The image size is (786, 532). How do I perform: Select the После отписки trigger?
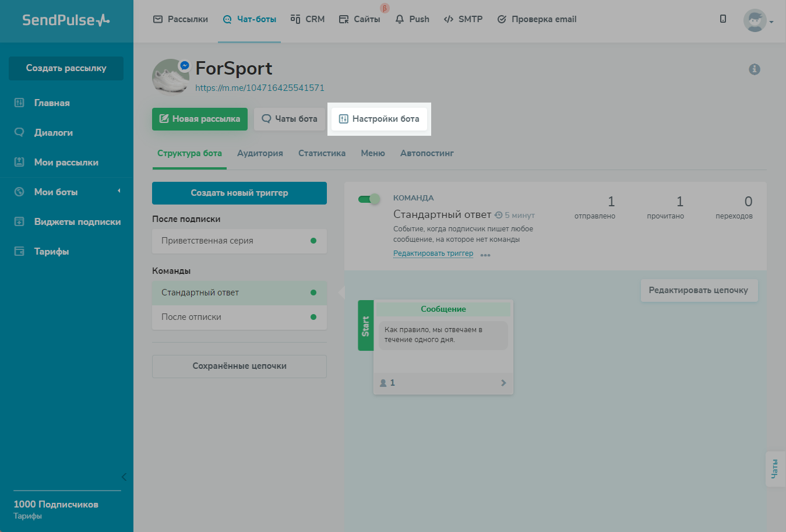[239, 317]
